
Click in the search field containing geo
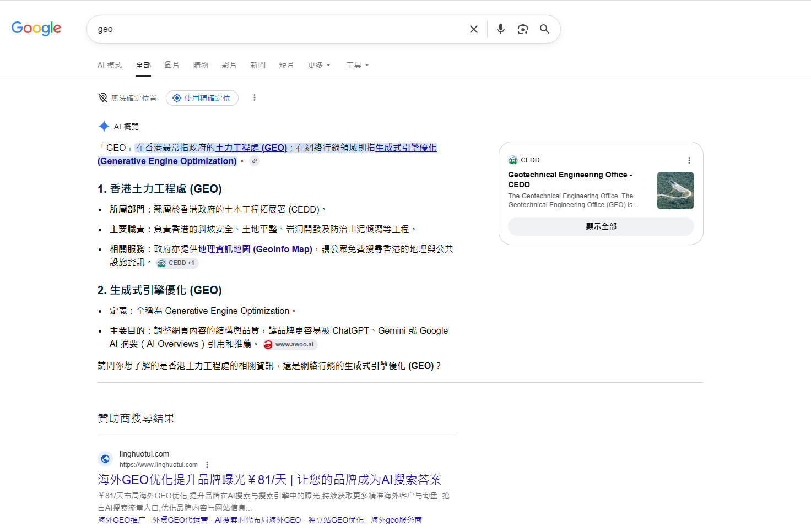[280, 29]
